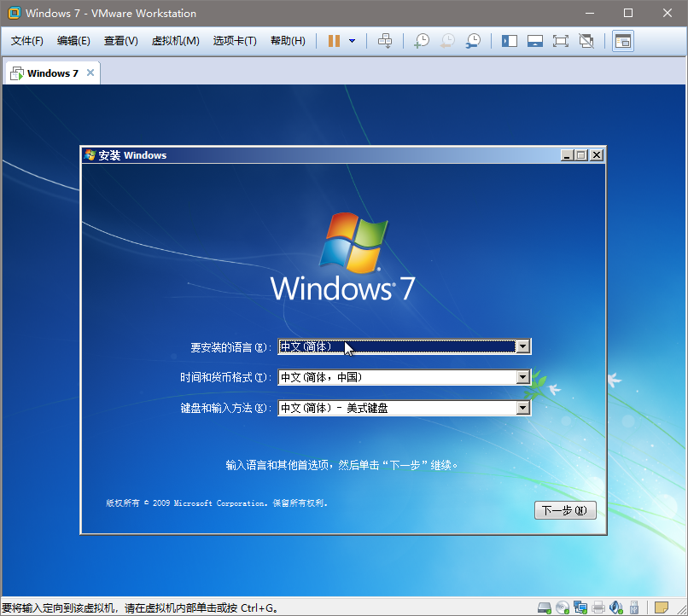Click the CD/DVD drive status icon
Screen dimensions: 688x616
[562, 607]
